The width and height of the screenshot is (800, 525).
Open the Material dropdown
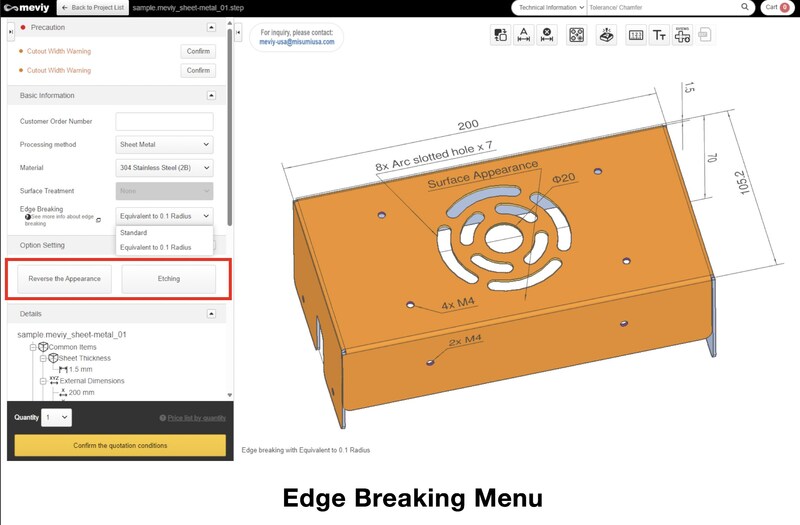[164, 167]
